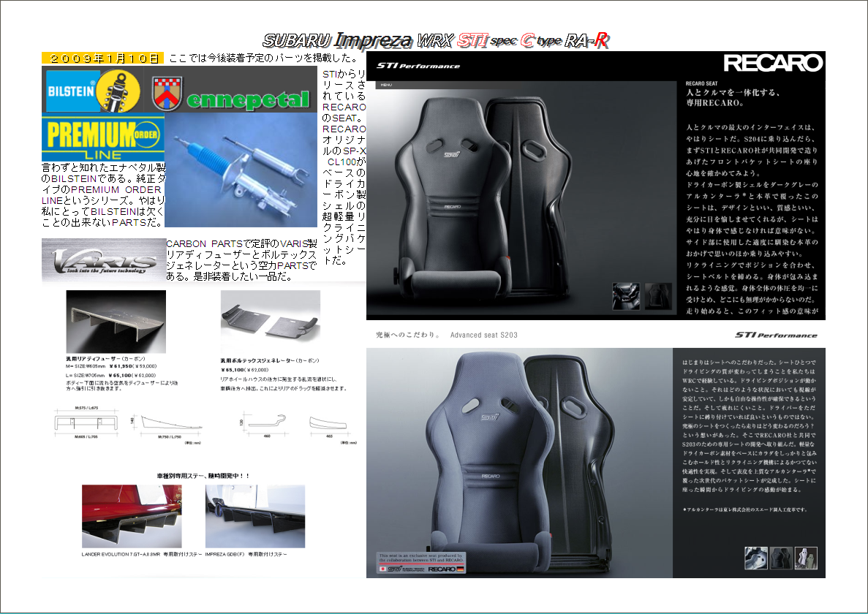The width and height of the screenshot is (868, 614).
Task: Select second thumbnail under the dark Recaro seat
Action: [658, 296]
